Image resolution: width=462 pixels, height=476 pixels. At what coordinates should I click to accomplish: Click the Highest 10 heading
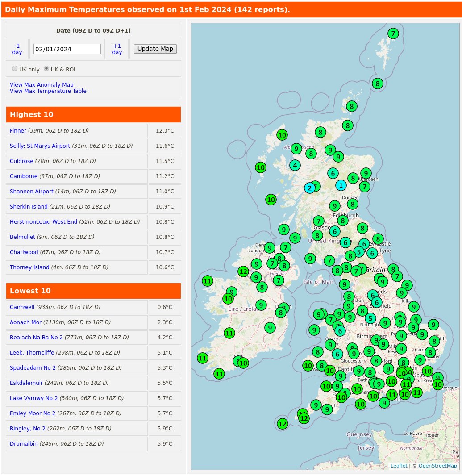[32, 114]
